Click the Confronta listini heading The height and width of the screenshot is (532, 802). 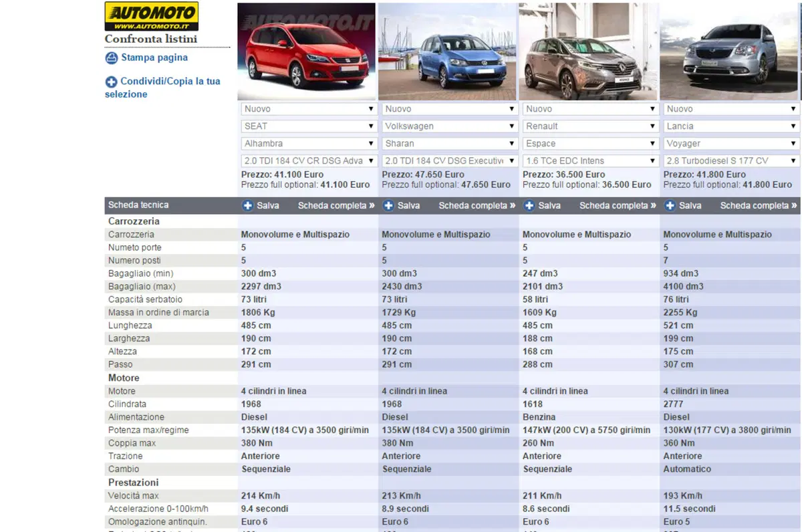pyautogui.click(x=151, y=39)
